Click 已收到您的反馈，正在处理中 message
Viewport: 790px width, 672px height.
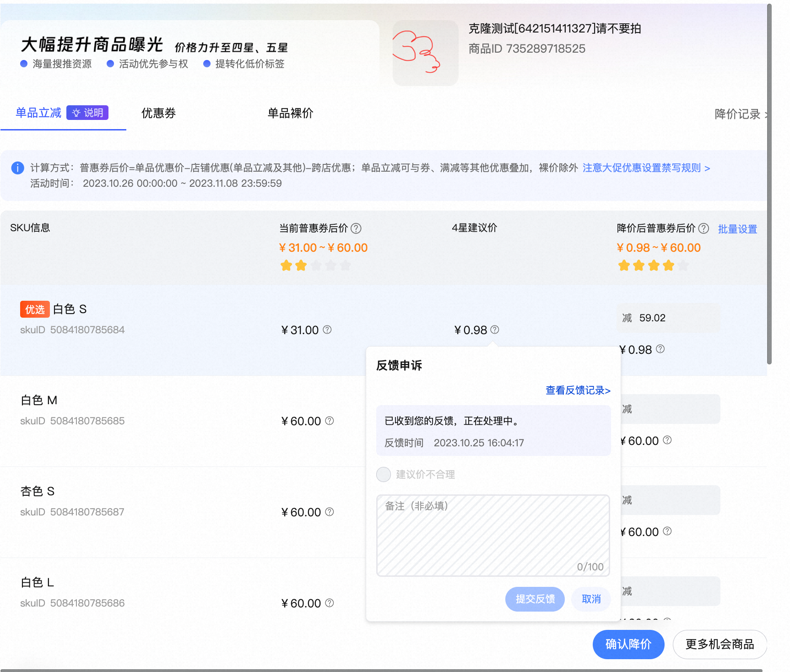[453, 421]
